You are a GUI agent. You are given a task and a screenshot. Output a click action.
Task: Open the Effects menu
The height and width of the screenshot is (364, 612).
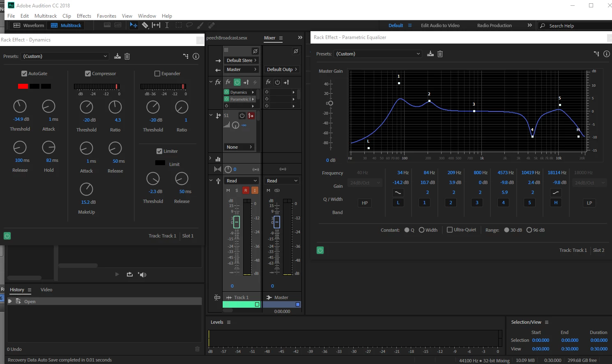coord(84,16)
